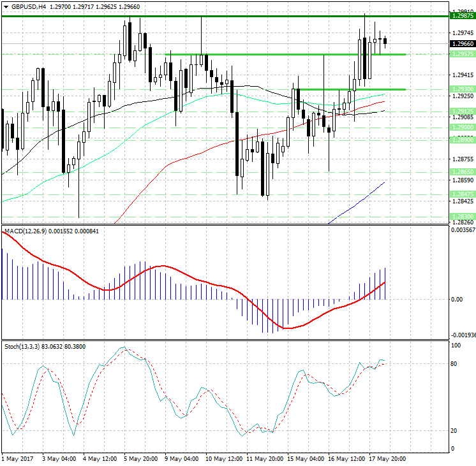Click the 1 May 2017 date label
The width and height of the screenshot is (476, 466).
(x=17, y=458)
